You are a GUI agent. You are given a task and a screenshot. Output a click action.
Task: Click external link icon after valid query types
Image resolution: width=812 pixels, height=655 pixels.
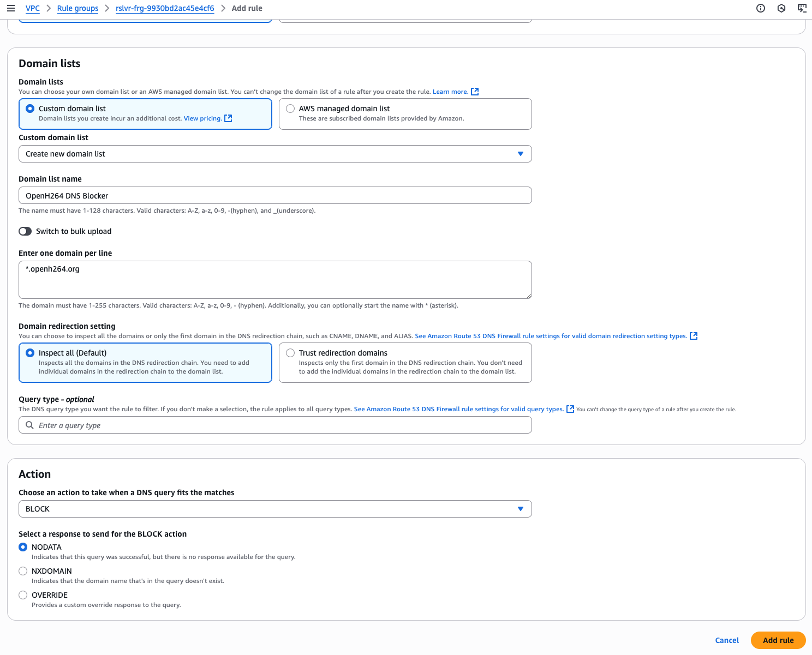pos(570,409)
